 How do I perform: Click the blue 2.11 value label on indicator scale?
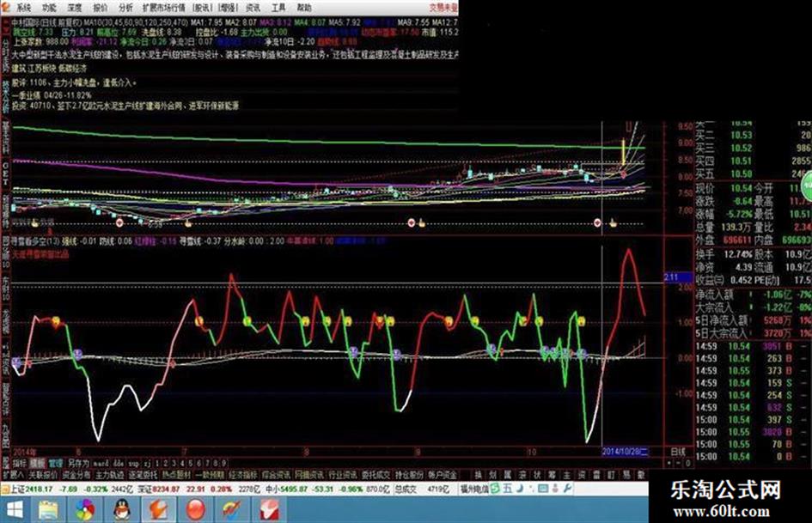tap(678, 277)
